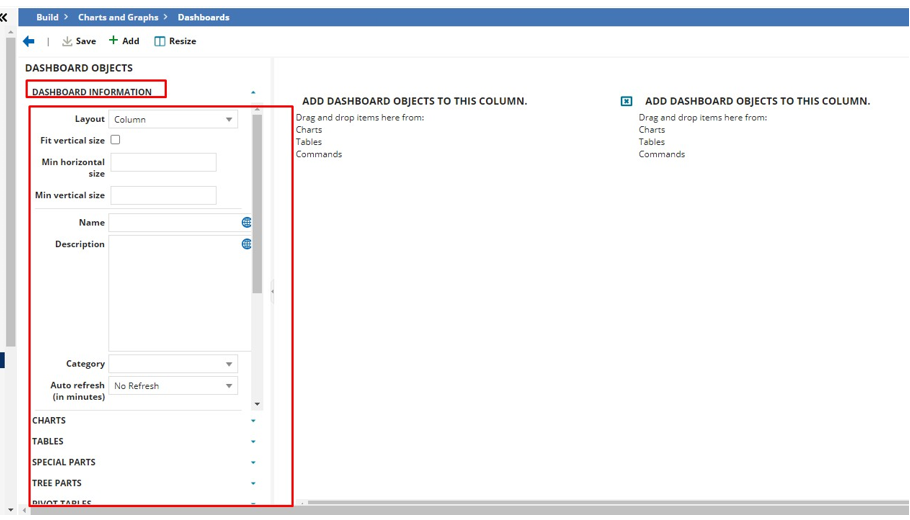Collapse the Dashboard Information section
Viewport: 910px width, 520px height.
point(253,92)
